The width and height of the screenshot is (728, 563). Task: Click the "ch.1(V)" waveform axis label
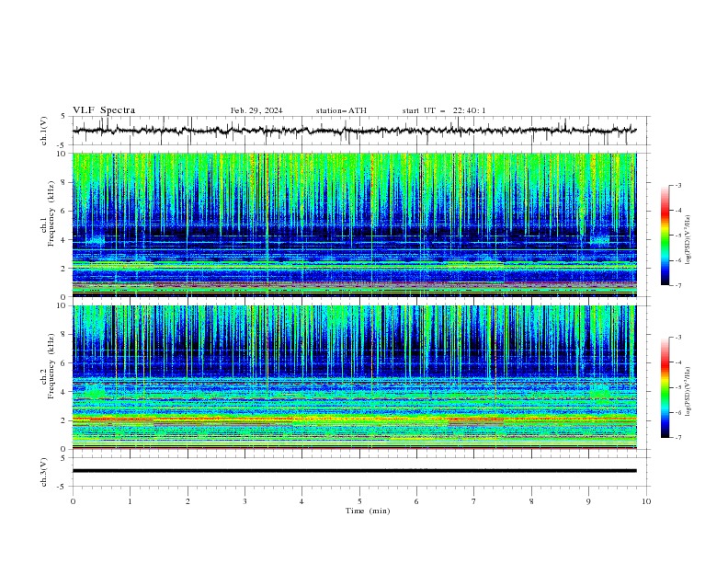44,131
